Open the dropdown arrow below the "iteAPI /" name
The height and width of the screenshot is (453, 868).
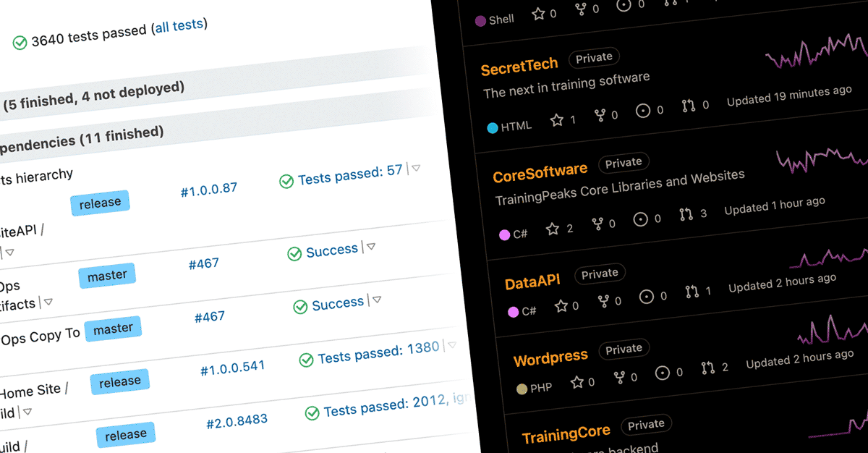click(x=9, y=252)
